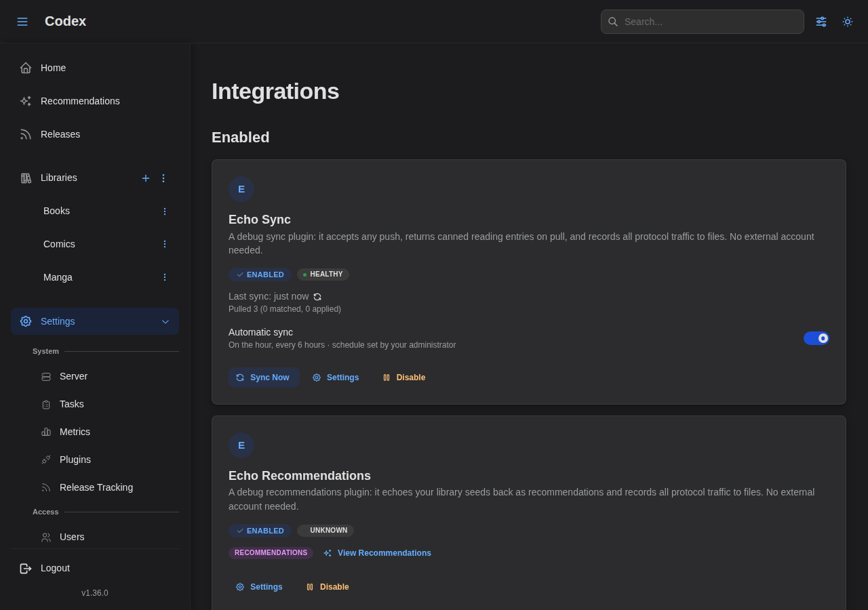This screenshot has height=610, width=868.
Task: Disable the Echo Sync plugin
Action: tap(404, 378)
